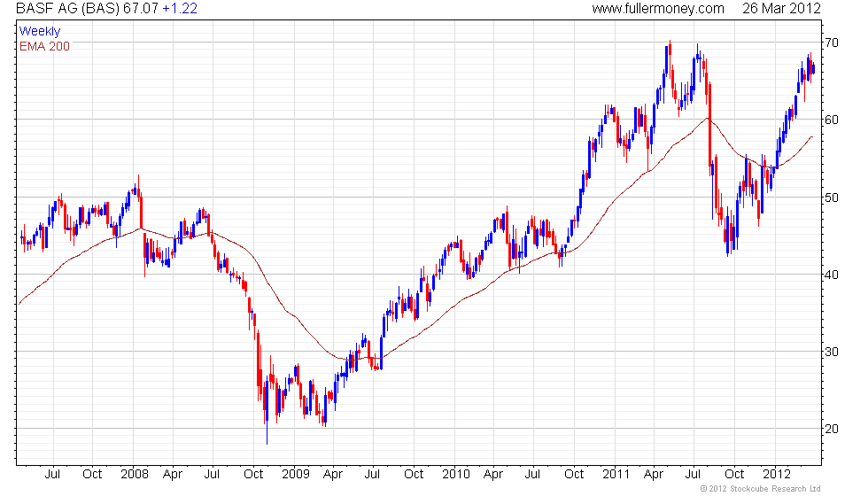The height and width of the screenshot is (496, 868).
Task: Click the Apr label right after 2008
Action: 173,475
